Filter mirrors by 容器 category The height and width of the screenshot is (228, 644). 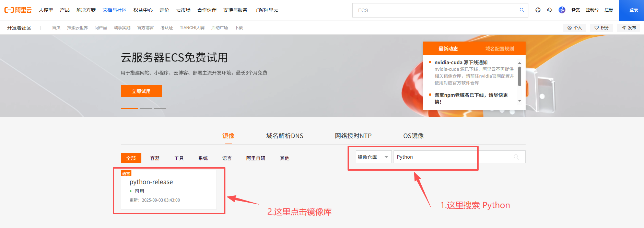(155, 158)
